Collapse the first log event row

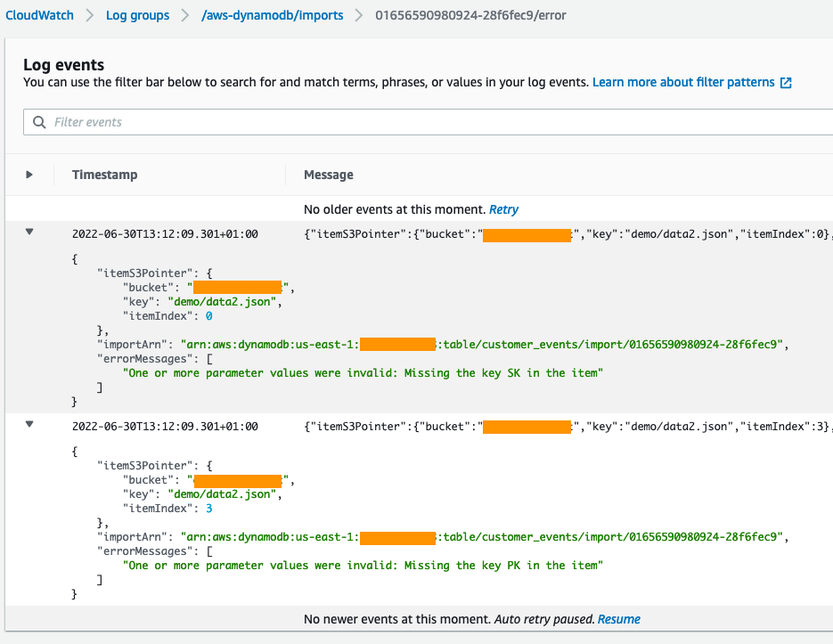(x=29, y=232)
